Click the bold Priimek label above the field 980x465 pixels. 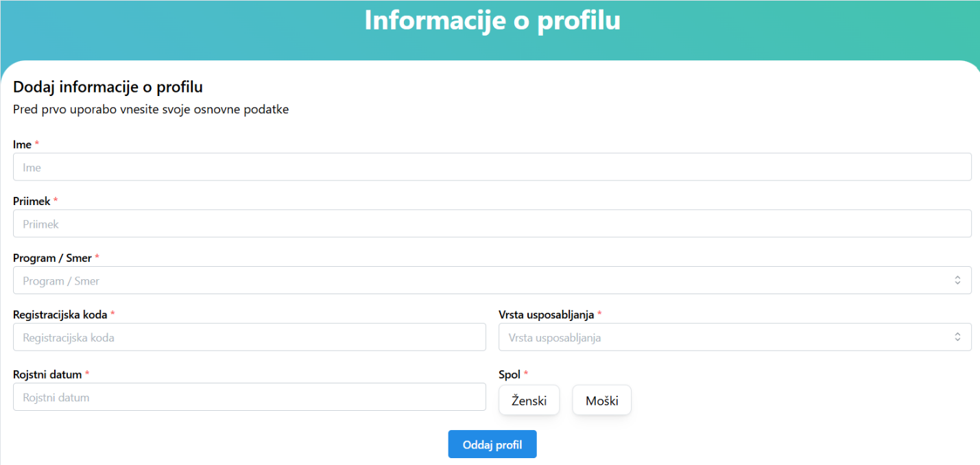coord(32,202)
